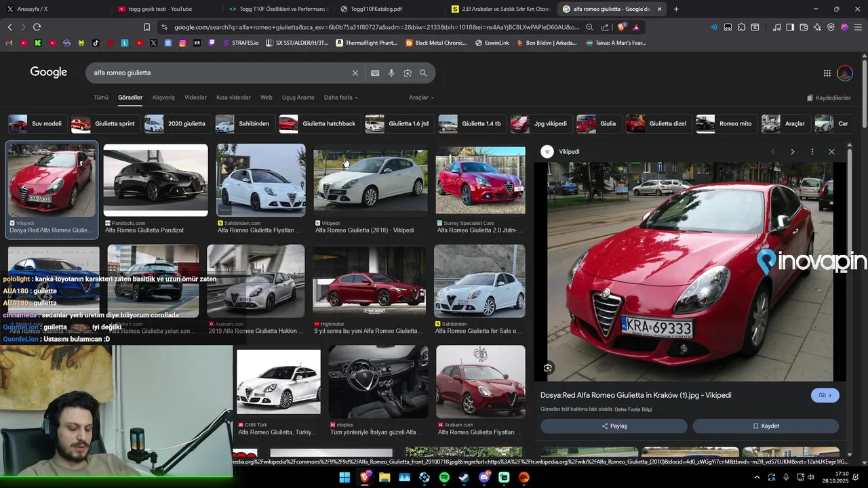The image size is (868, 488).
Task: Switch to the Anasayfa / X browser tab
Action: [x=54, y=9]
